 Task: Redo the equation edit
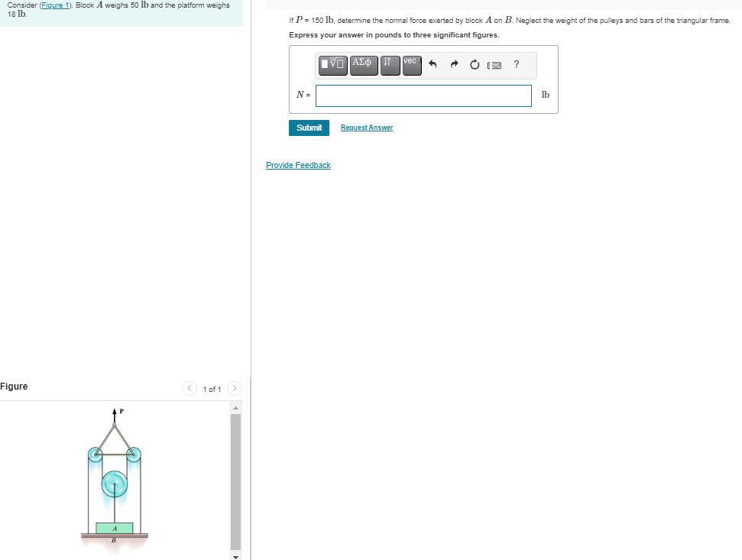[x=453, y=65]
